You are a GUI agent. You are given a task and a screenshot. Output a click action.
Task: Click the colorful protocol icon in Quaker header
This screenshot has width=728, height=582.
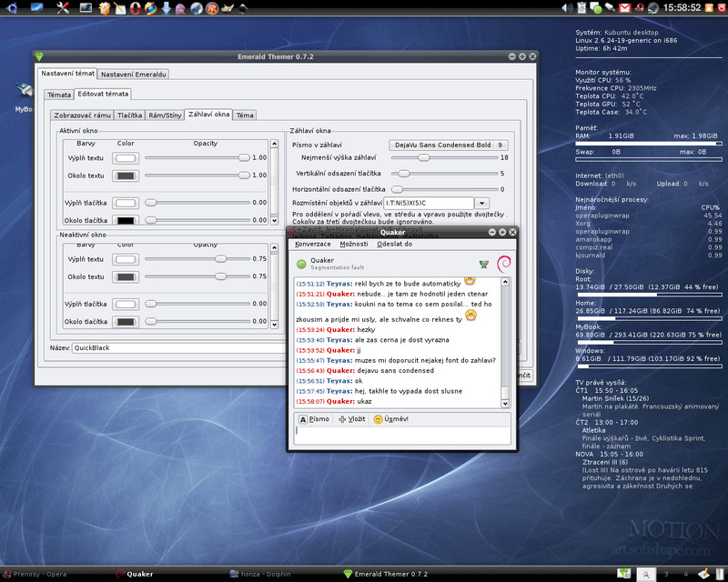[484, 264]
